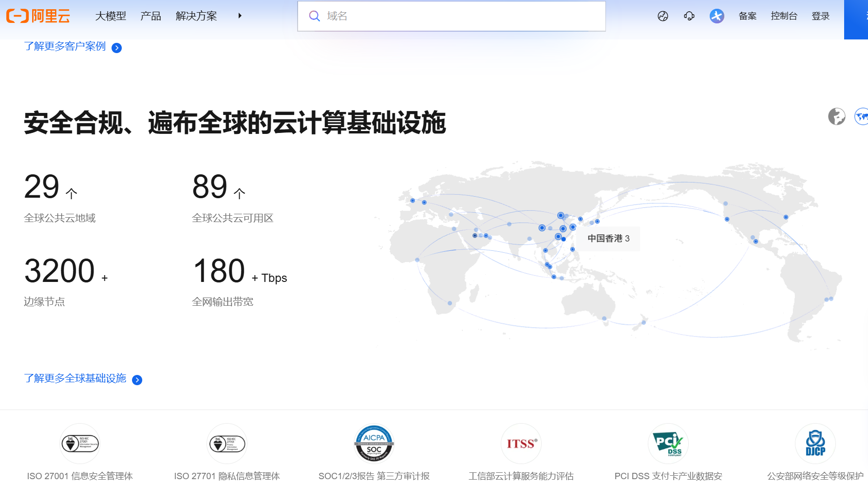Expand the 解决方案 submenu arrow
Viewport: 868px width, 485px height.
[x=240, y=15]
